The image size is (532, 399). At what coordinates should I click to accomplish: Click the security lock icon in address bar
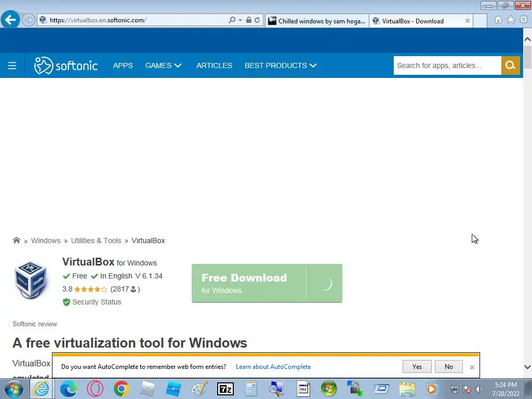pyautogui.click(x=249, y=20)
